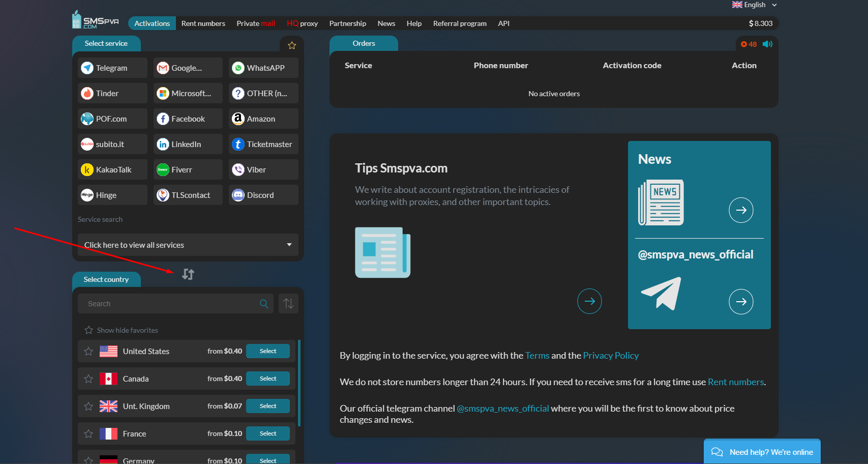Click the SMSPVA logo
Image resolution: width=868 pixels, height=464 pixels.
(x=96, y=20)
